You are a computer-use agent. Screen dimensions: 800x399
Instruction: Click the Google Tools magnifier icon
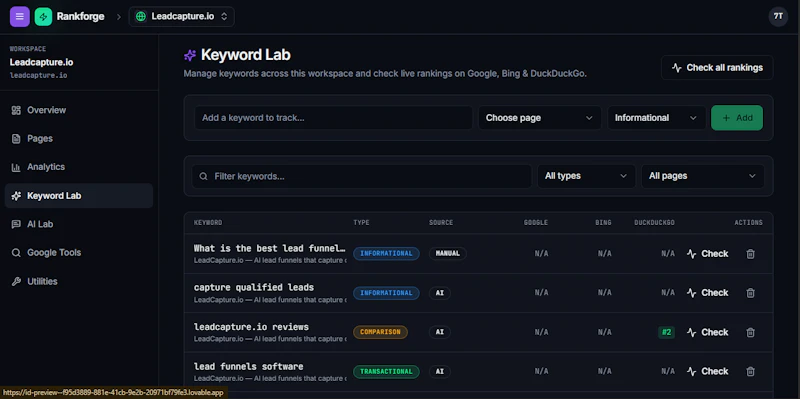tap(16, 253)
